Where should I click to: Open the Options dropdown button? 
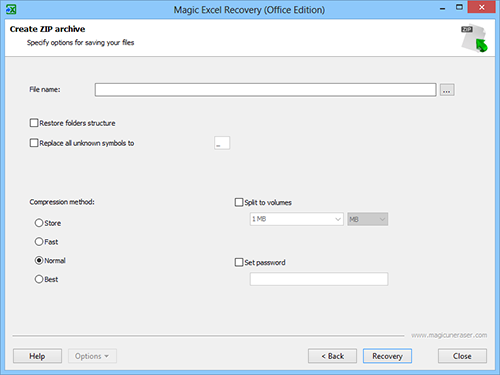pos(92,356)
